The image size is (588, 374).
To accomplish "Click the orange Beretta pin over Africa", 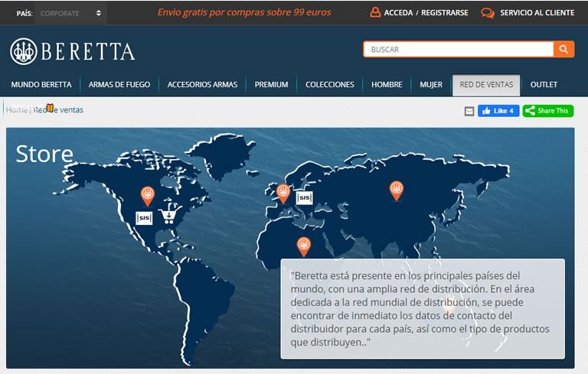I will 304,246.
